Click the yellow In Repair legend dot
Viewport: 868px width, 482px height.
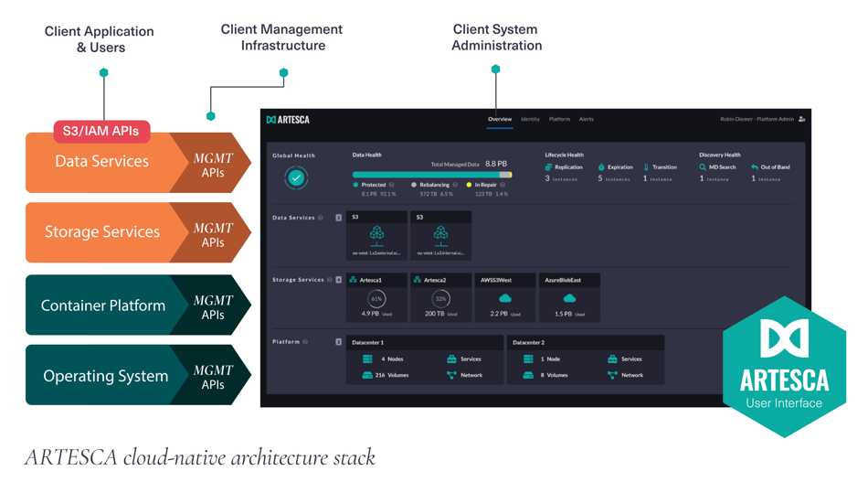point(469,185)
